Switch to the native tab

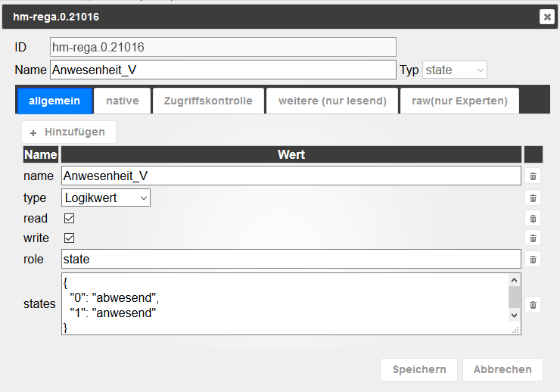(x=122, y=101)
